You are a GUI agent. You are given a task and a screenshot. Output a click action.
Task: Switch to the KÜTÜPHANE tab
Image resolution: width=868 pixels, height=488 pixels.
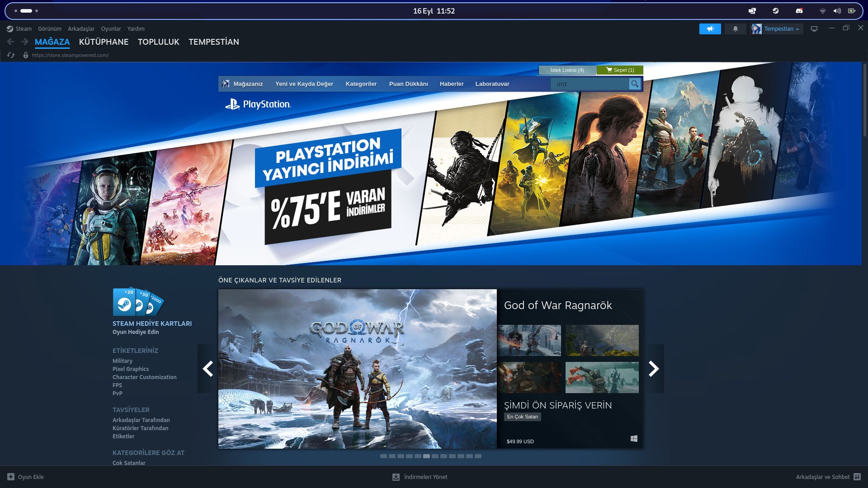point(104,42)
